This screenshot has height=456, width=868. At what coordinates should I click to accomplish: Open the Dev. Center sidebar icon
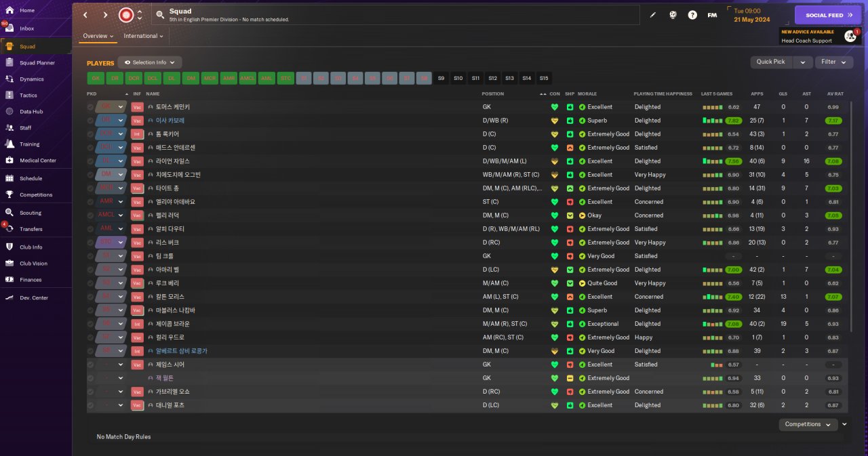click(9, 297)
